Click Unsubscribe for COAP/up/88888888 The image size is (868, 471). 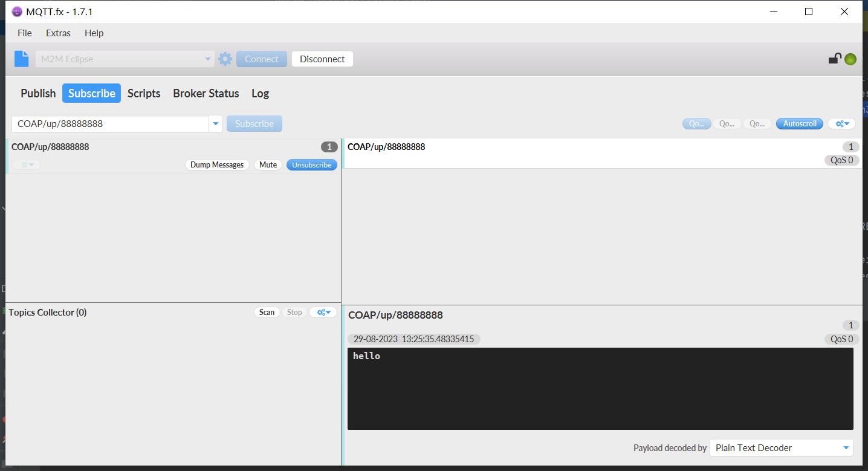pos(312,164)
